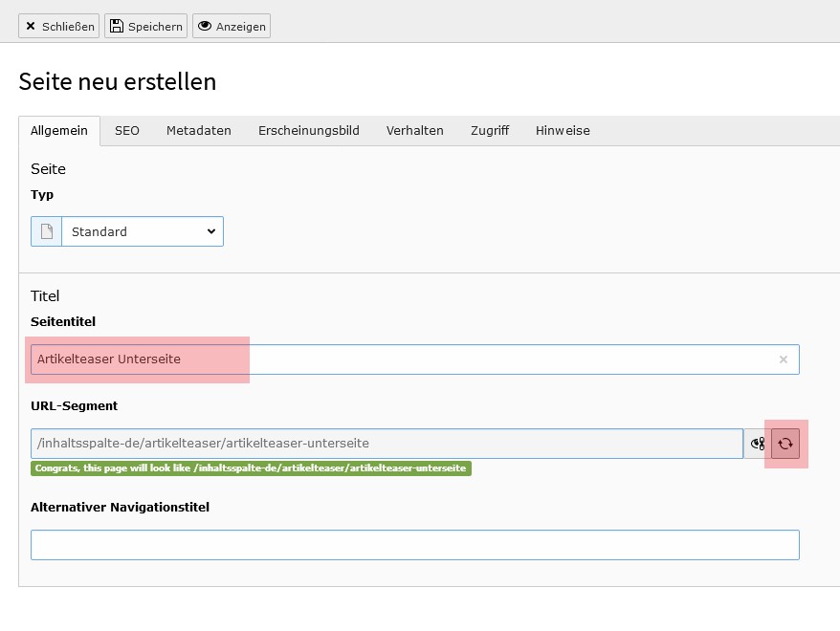Go to the Erscheinungsbild tab

point(308,131)
